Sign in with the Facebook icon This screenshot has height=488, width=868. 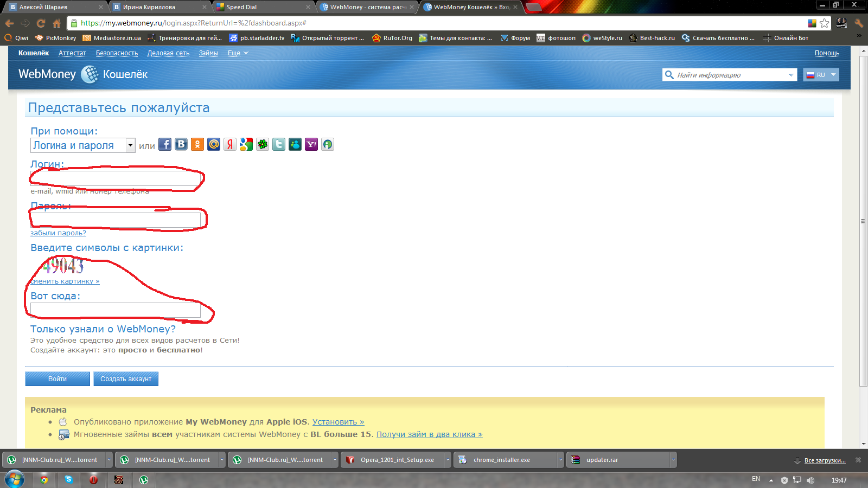pyautogui.click(x=165, y=144)
